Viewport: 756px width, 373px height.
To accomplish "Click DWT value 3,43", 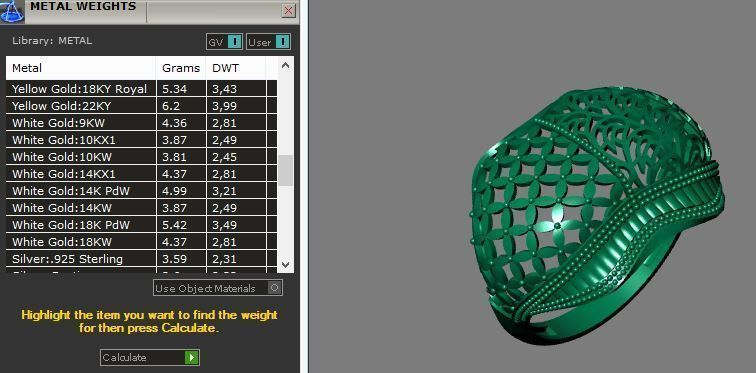I will 224,89.
